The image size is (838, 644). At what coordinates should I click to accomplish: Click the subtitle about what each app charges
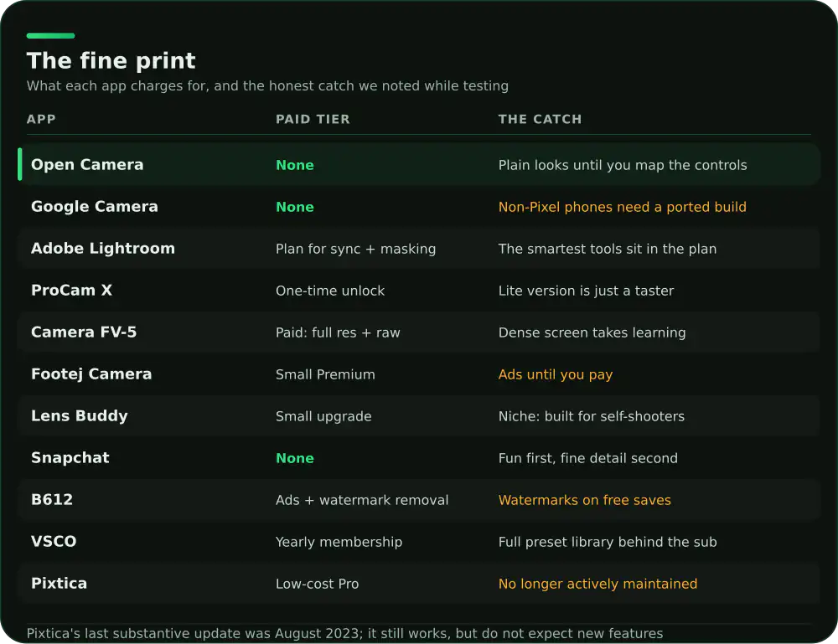(268, 86)
